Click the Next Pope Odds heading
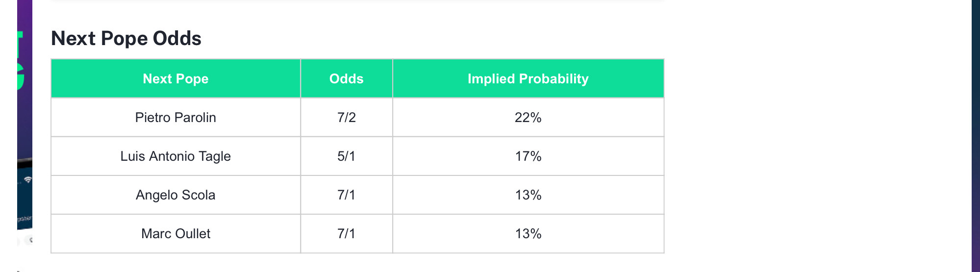This screenshot has width=980, height=272. click(x=126, y=38)
